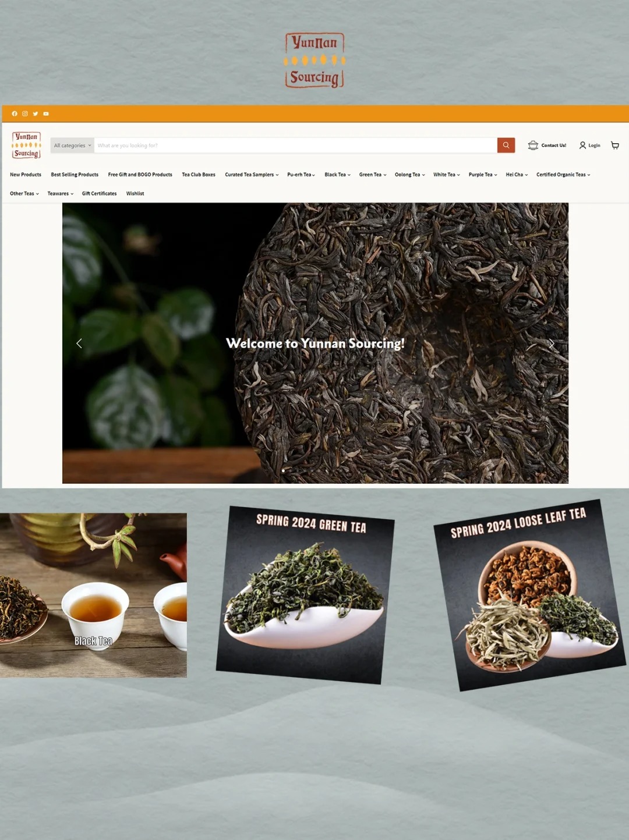Image resolution: width=629 pixels, height=840 pixels.
Task: Open the Spring 2024 Loose Leaf Tea card
Action: (x=530, y=595)
